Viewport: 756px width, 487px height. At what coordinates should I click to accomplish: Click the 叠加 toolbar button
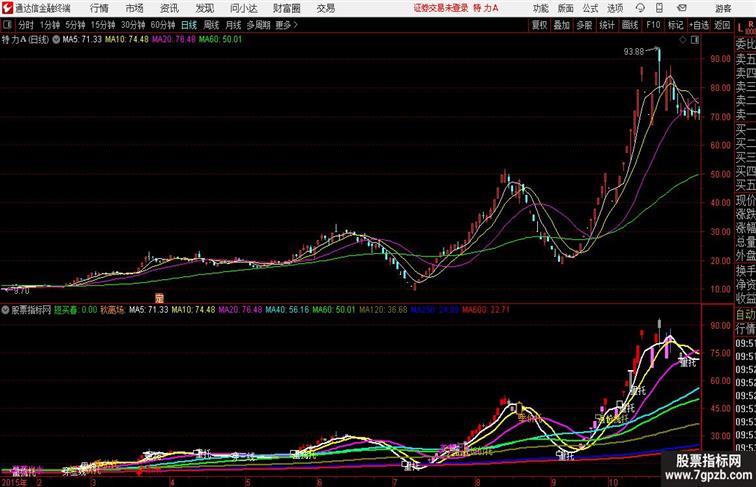562,25
